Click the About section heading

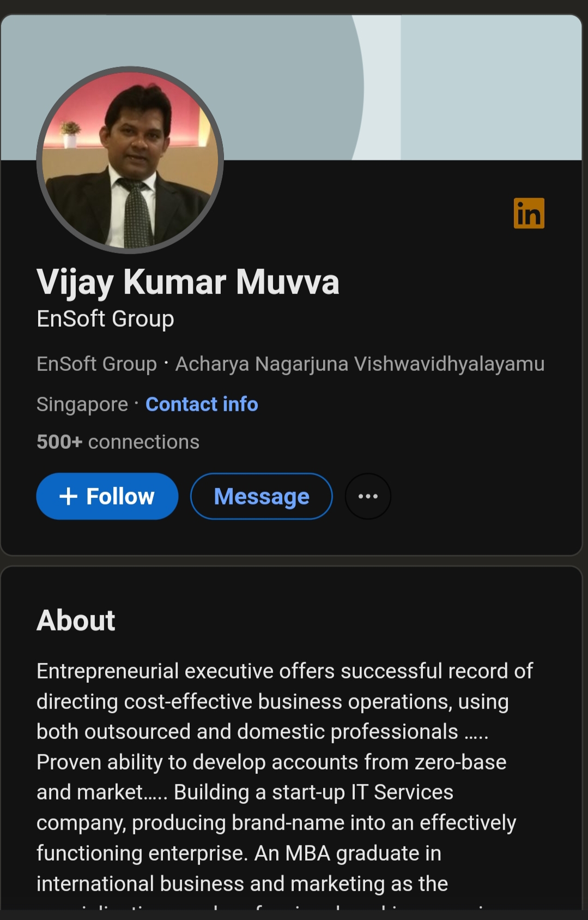point(76,620)
